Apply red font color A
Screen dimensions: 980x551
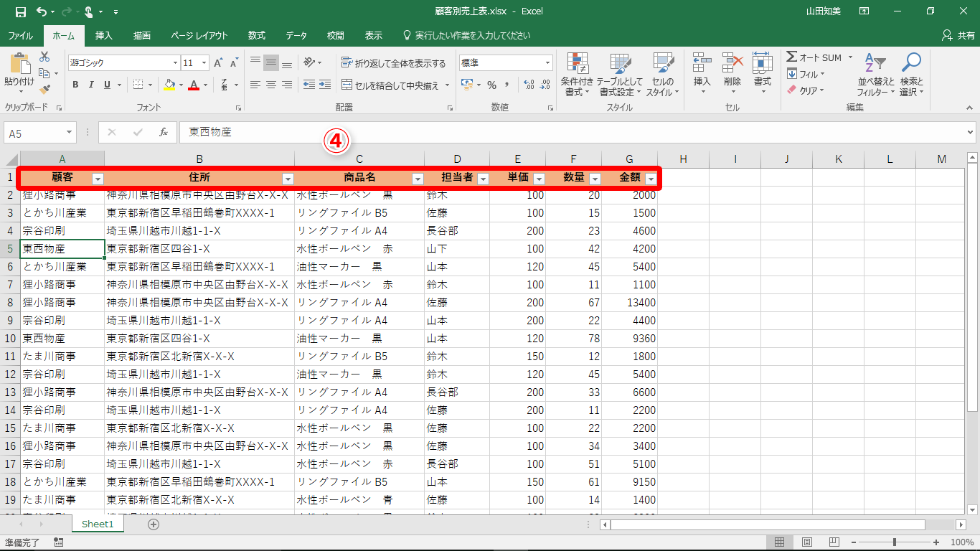point(193,85)
